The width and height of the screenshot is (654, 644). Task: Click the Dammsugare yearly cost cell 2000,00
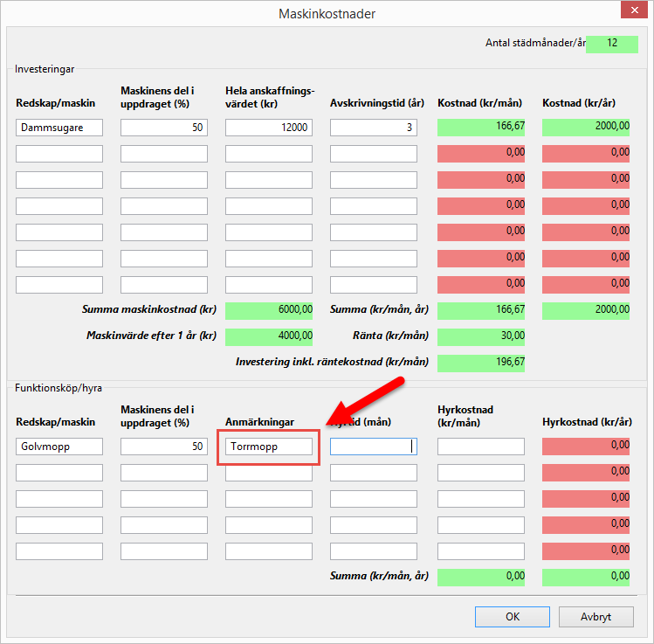585,128
